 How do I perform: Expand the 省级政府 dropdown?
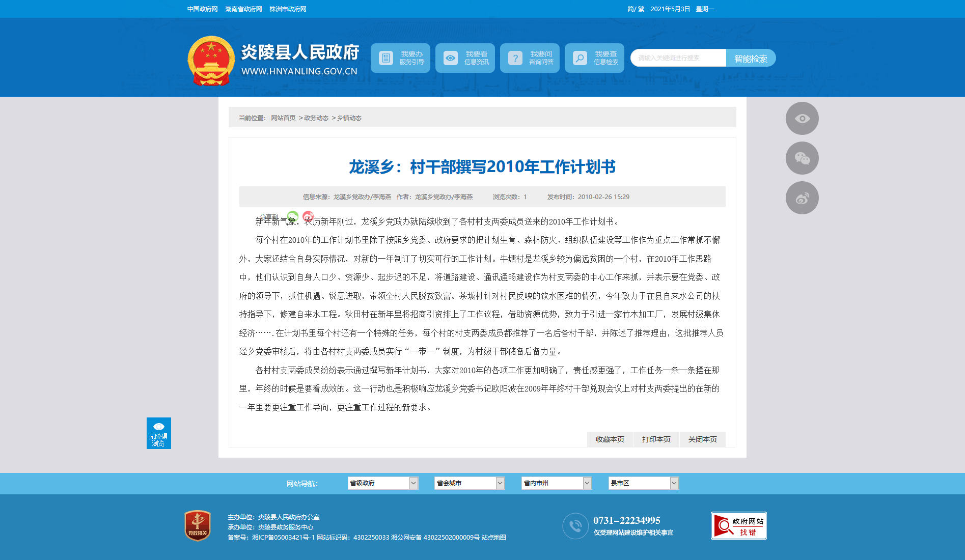[x=383, y=483]
